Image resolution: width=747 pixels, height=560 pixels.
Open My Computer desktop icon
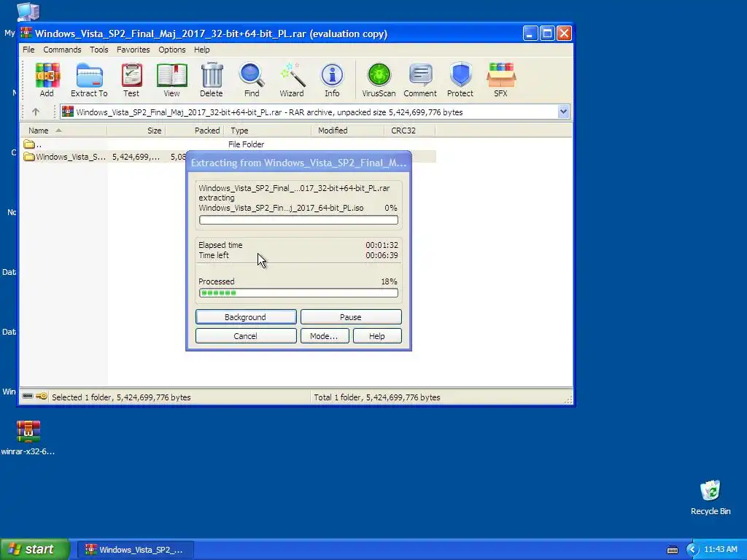(x=28, y=12)
